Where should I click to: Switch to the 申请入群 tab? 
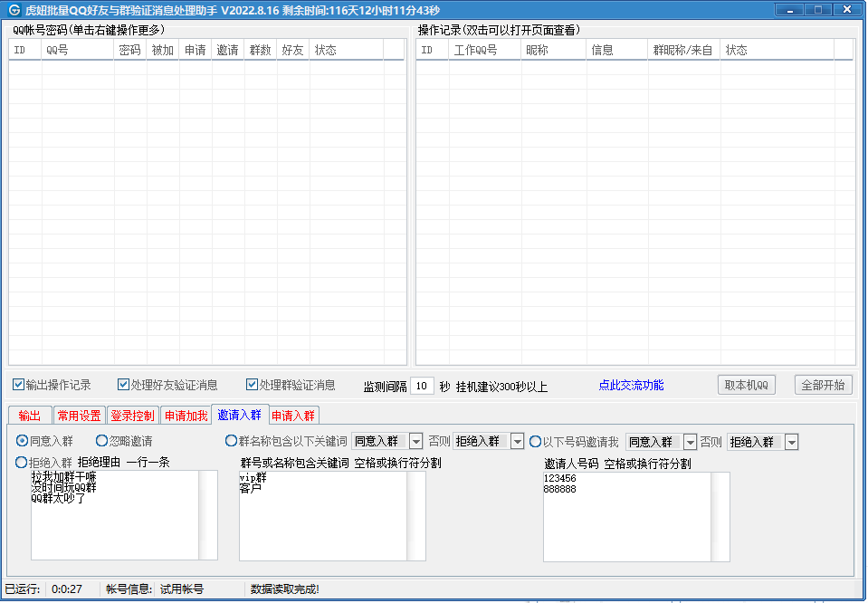[x=293, y=416]
